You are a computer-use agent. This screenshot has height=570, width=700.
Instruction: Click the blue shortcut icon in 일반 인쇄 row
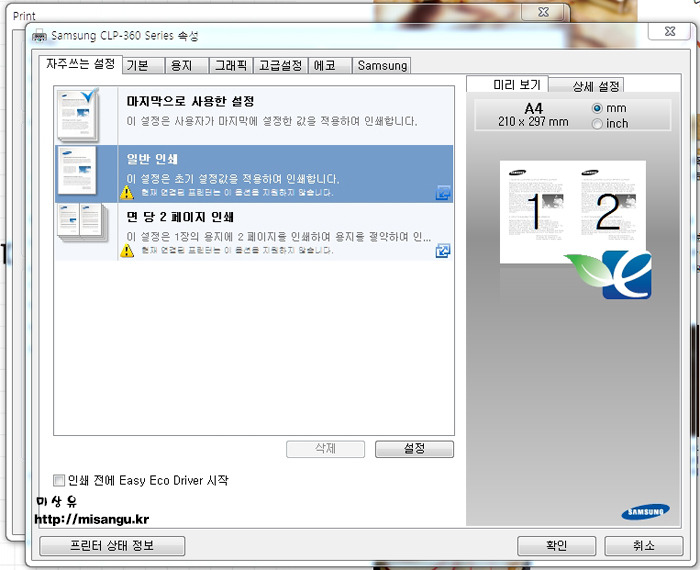[442, 193]
